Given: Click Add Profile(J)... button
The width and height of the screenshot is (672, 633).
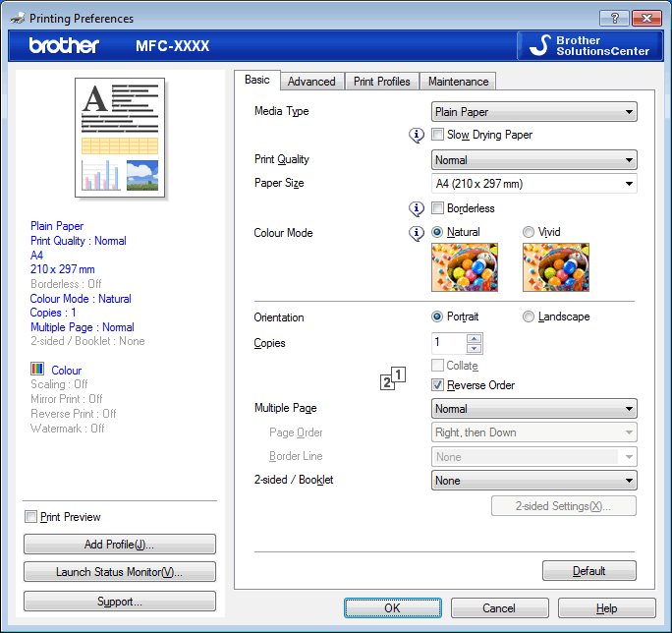Looking at the screenshot, I should 120,545.
